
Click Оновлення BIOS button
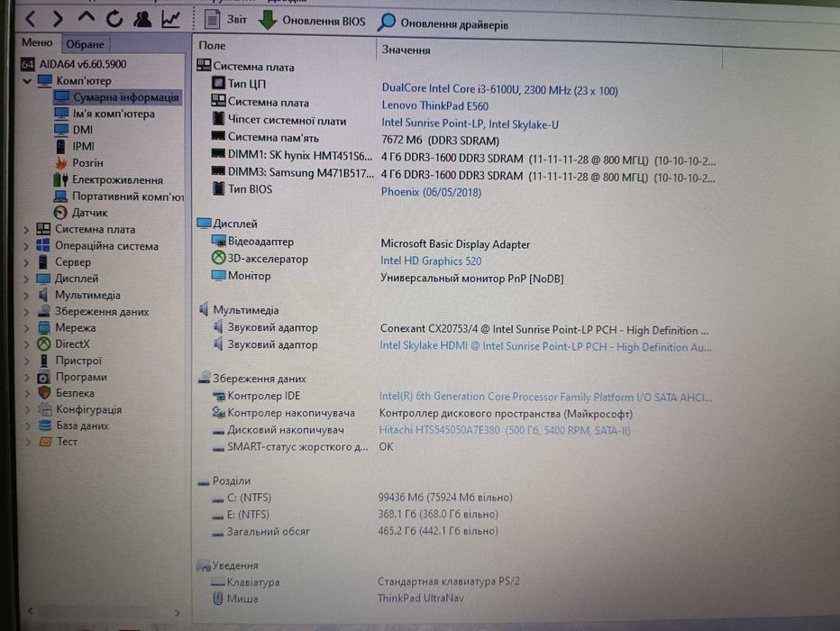(x=312, y=21)
